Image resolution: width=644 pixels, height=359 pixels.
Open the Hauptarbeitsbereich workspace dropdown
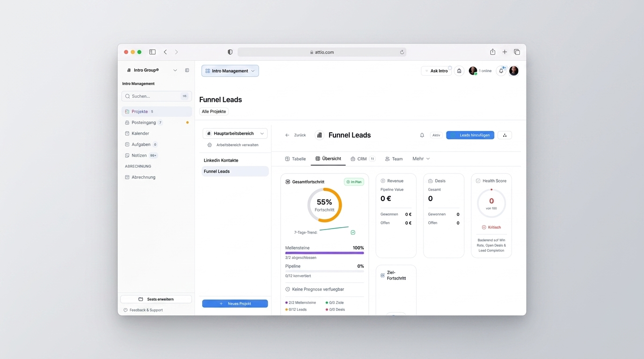tap(235, 133)
